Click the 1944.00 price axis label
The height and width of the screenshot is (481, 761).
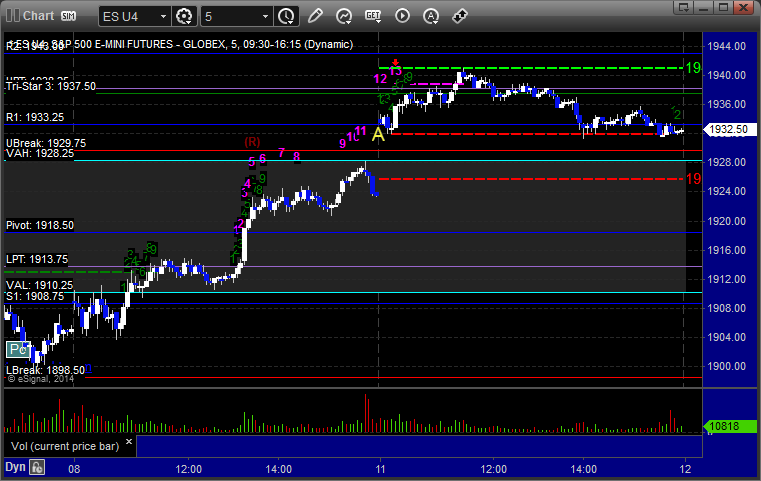click(727, 47)
